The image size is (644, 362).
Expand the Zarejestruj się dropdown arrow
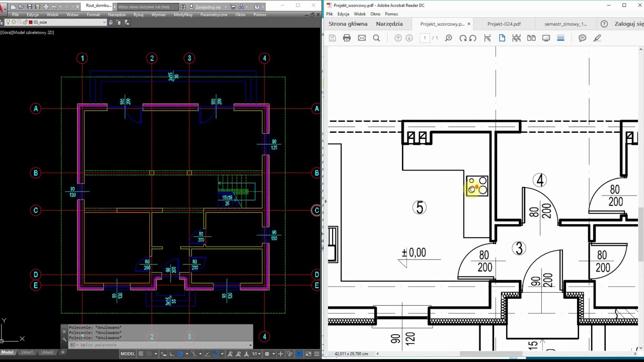point(225,7)
